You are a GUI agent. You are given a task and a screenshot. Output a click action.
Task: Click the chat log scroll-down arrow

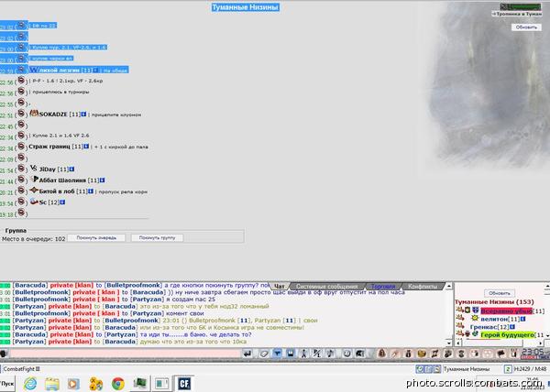448,343
